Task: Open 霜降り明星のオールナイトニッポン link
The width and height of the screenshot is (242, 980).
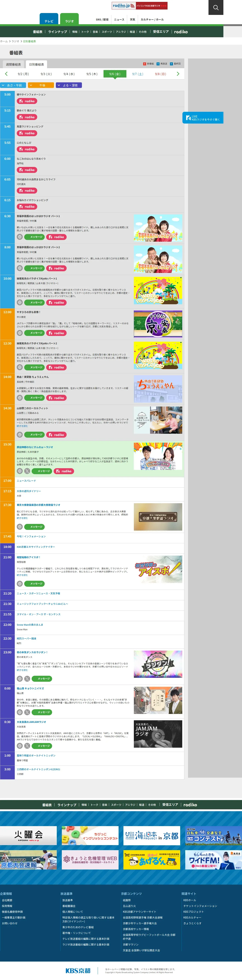Action: 36,755
